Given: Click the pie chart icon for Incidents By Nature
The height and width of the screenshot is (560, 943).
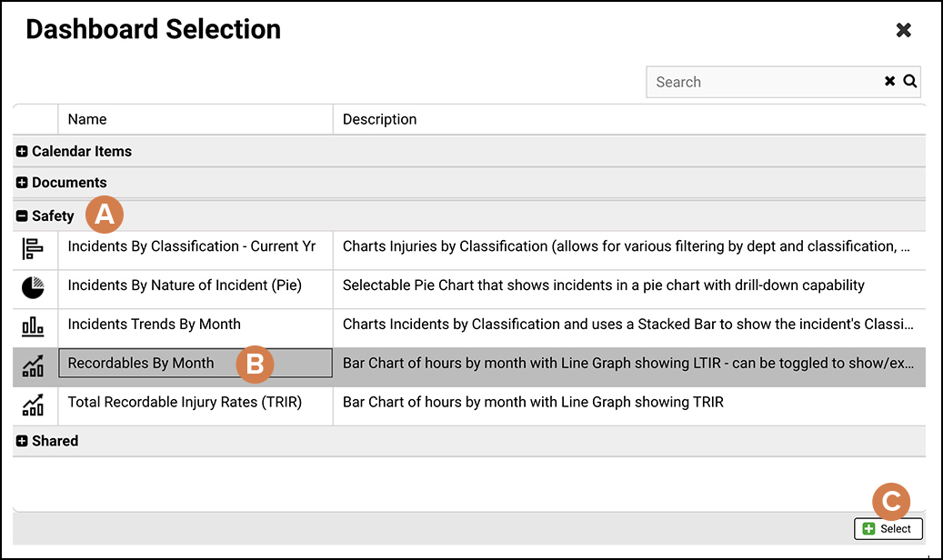Looking at the screenshot, I should [33, 287].
